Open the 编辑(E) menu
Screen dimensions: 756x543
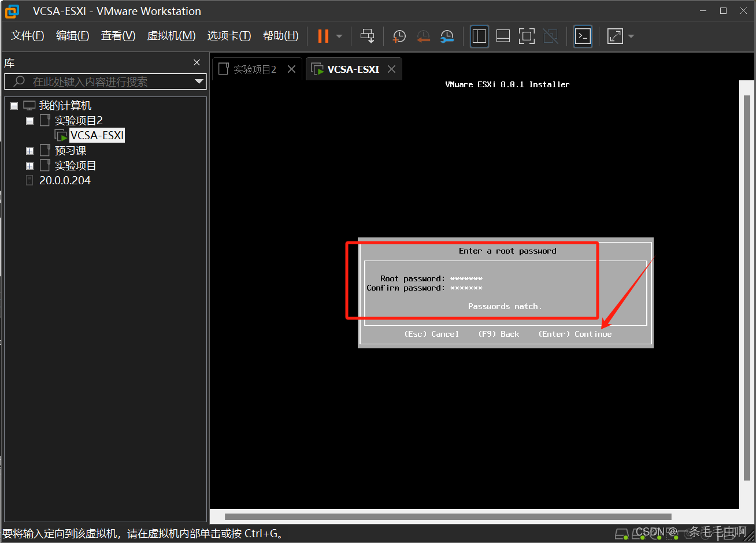point(73,36)
